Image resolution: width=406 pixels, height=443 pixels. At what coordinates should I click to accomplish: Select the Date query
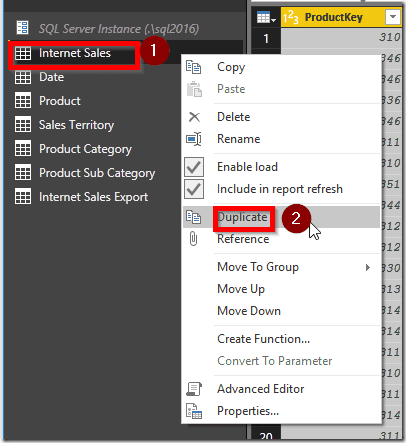[x=51, y=77]
